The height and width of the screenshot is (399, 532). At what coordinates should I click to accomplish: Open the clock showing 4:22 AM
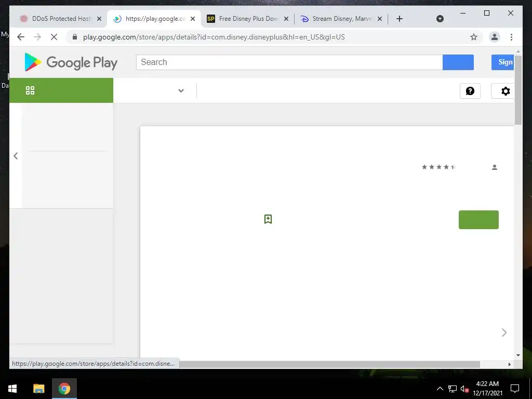487,389
